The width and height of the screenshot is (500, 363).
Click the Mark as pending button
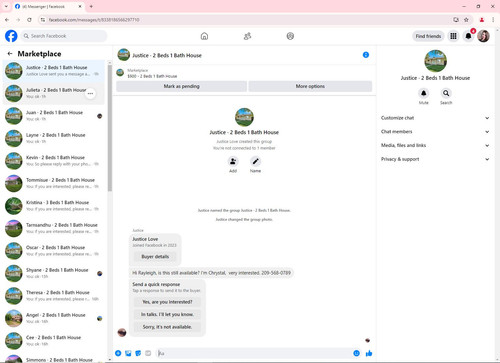pos(181,86)
